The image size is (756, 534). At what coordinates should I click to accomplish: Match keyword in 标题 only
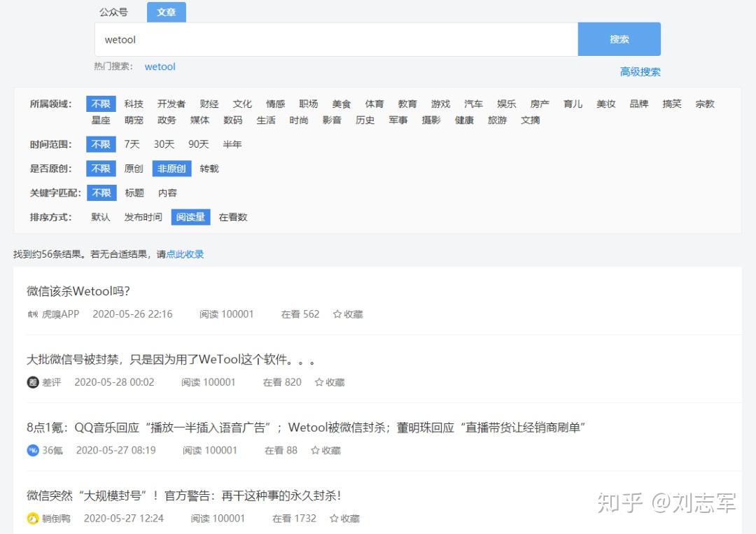click(134, 192)
